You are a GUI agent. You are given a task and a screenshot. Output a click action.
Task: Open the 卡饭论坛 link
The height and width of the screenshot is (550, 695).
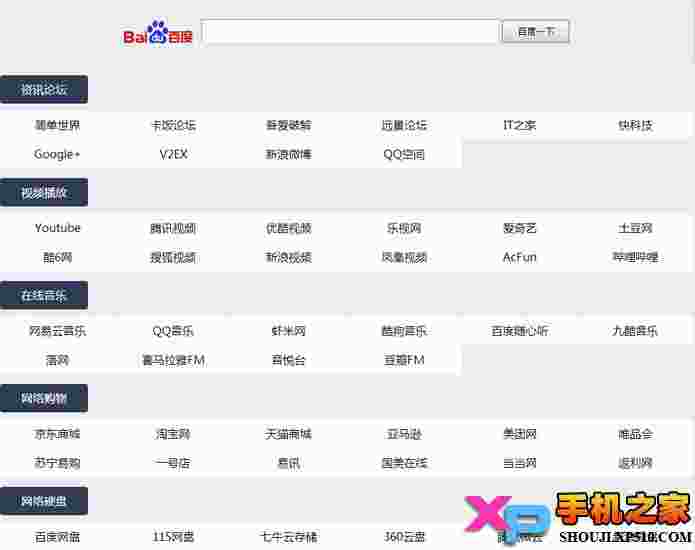coord(173,125)
